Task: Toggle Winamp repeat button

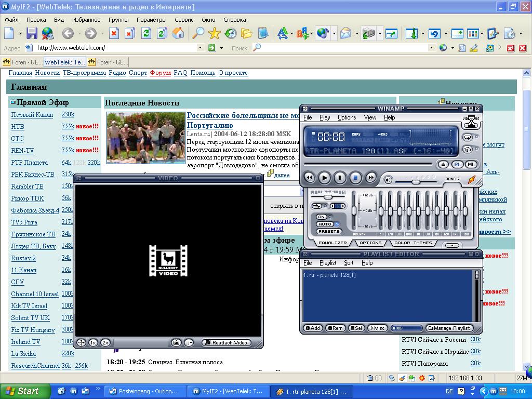Action: (468, 137)
